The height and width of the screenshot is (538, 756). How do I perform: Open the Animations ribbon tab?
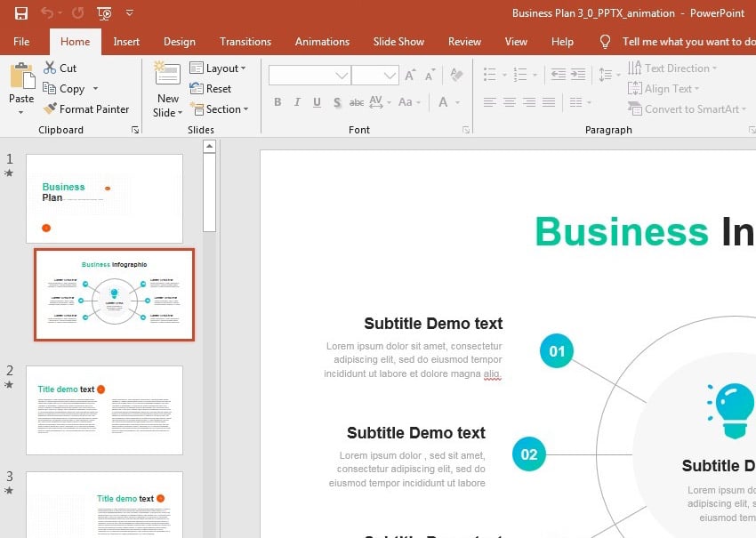[322, 42]
